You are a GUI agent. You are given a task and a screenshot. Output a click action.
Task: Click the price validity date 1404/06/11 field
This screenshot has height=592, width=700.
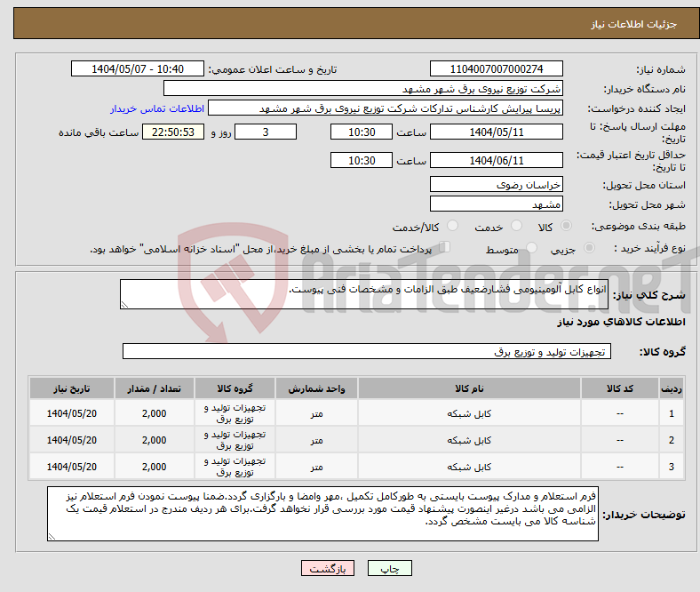coord(496,161)
